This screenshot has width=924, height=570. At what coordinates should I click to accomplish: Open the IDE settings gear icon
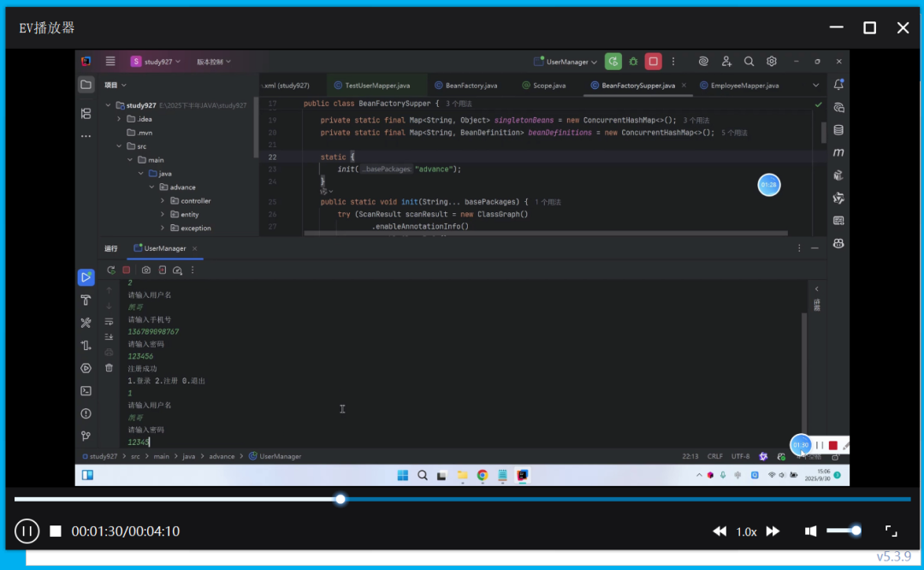click(771, 62)
